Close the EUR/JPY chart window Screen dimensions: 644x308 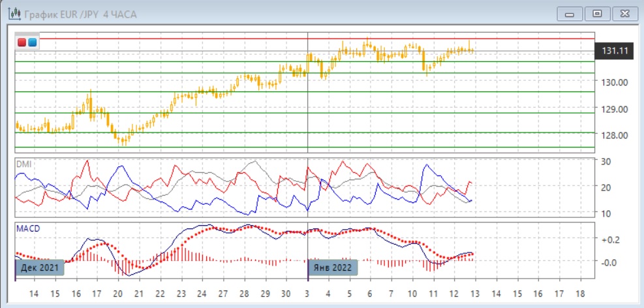click(622, 14)
